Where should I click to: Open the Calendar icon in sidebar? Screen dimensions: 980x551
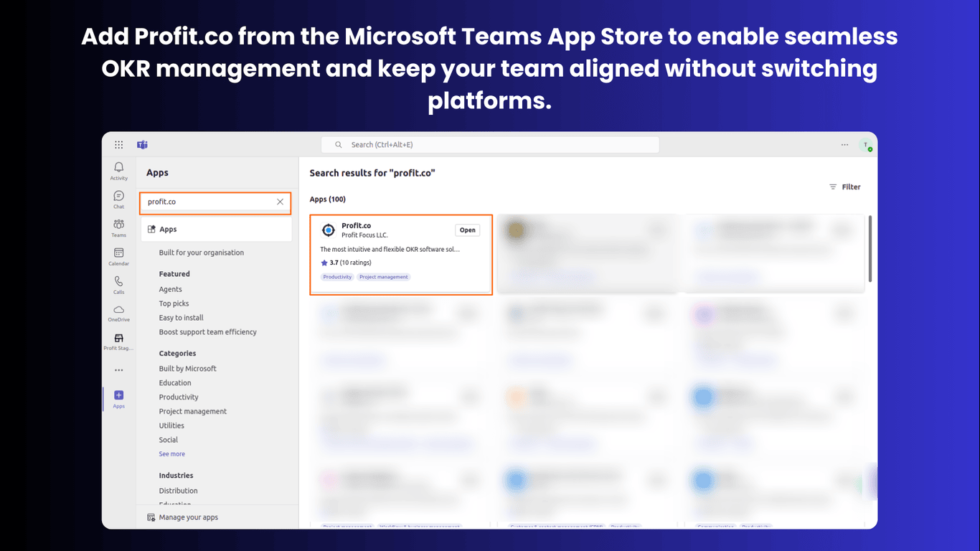pos(118,253)
